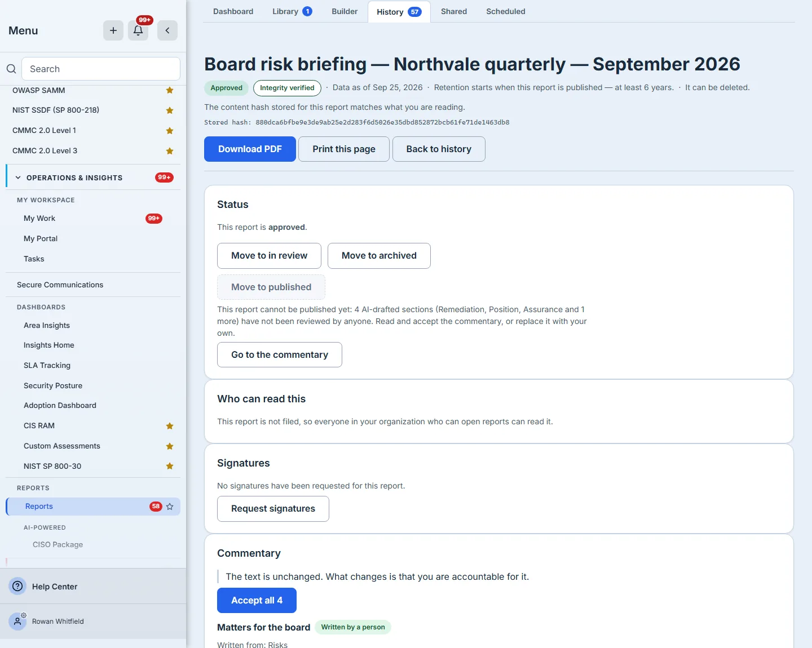Focus the sidebar Search field
Viewport: 812px width, 648px height.
[x=101, y=69]
